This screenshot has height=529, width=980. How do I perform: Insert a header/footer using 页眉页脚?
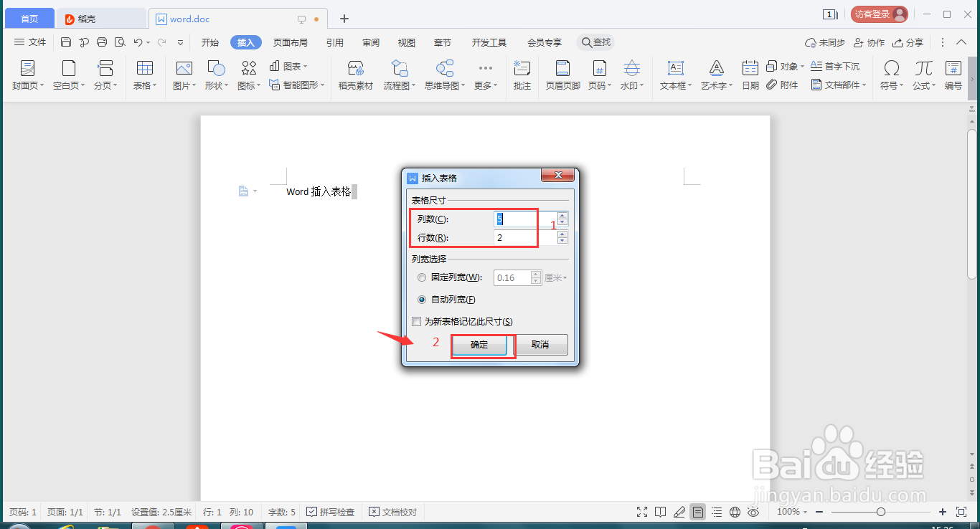[x=562, y=75]
